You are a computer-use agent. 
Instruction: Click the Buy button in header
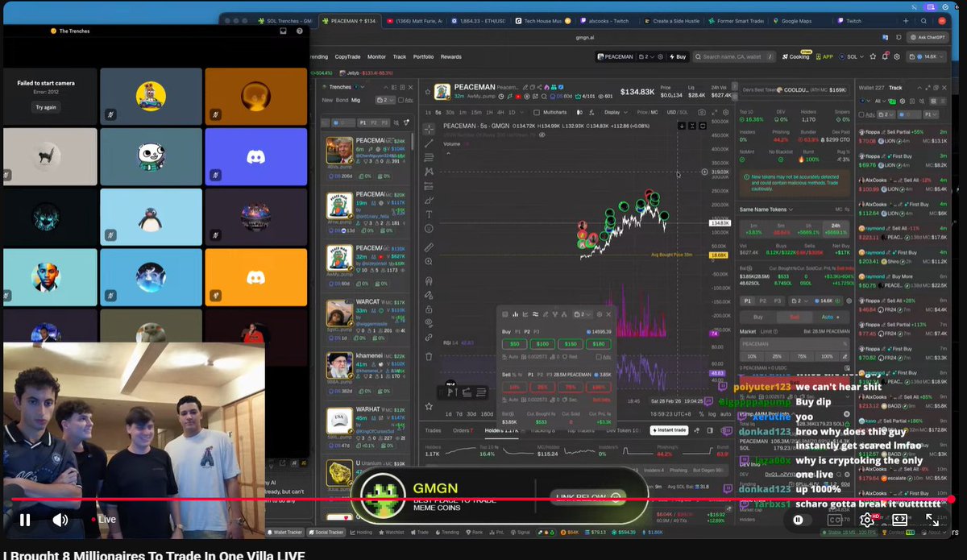click(677, 56)
